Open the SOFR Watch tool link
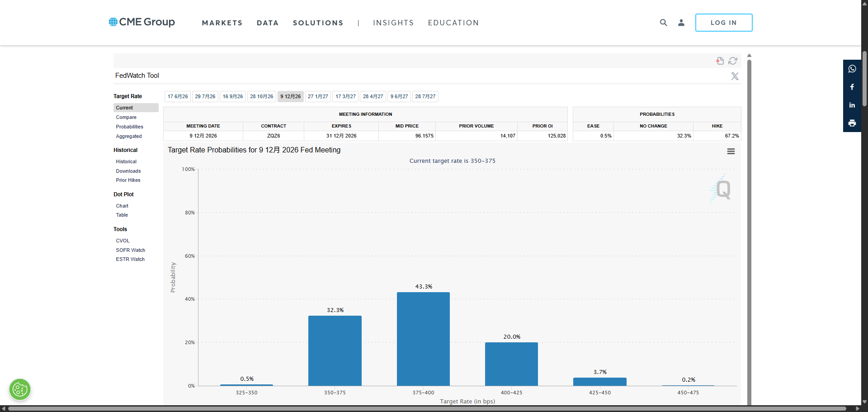The height and width of the screenshot is (412, 868). 131,250
